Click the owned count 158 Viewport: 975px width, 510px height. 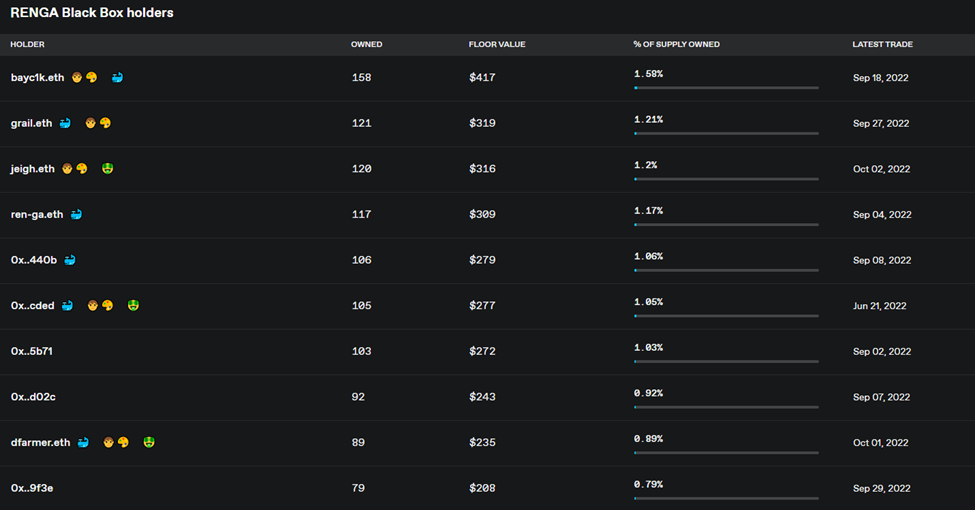pos(361,77)
